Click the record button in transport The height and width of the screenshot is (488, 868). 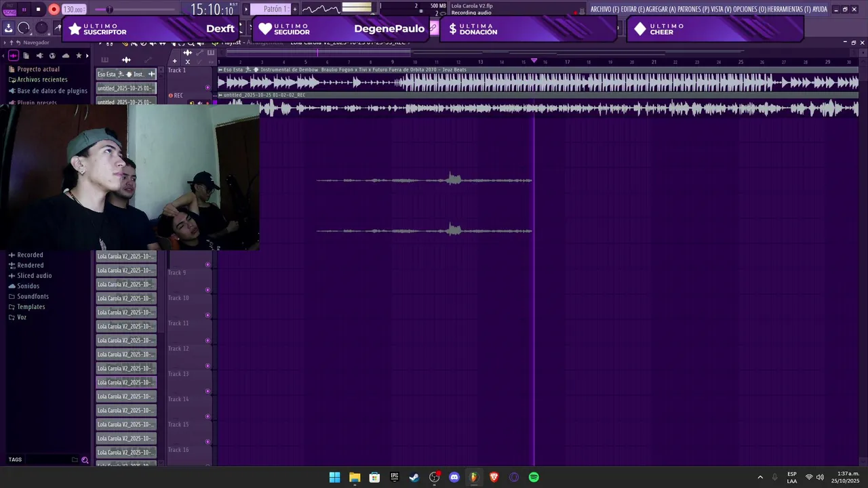(54, 9)
